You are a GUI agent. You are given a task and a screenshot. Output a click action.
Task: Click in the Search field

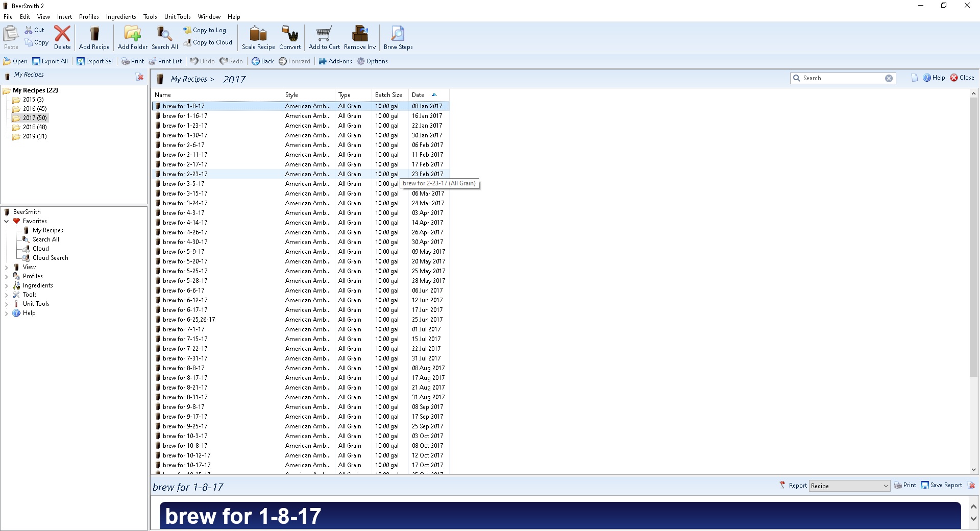pos(842,78)
